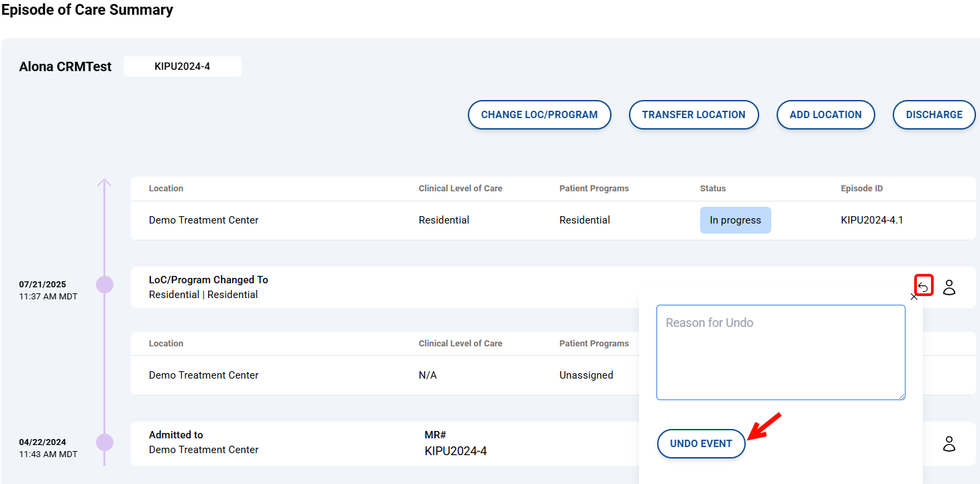The image size is (980, 484).
Task: Confirm with the Undo Event button
Action: tap(701, 444)
